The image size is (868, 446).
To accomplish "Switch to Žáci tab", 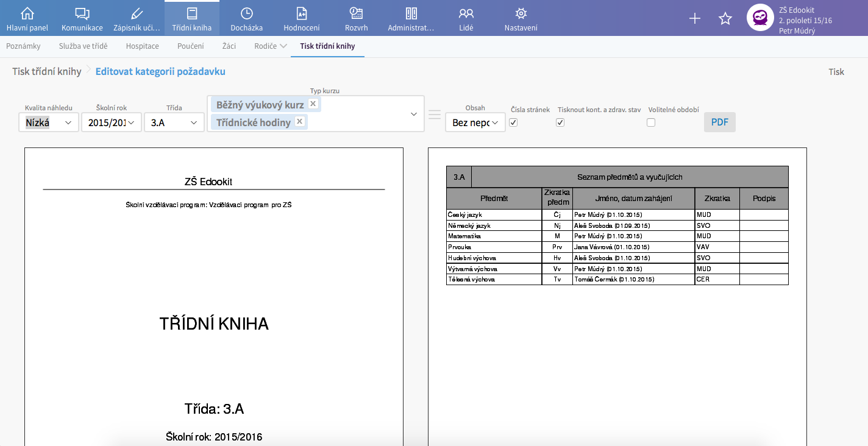I will 229,46.
